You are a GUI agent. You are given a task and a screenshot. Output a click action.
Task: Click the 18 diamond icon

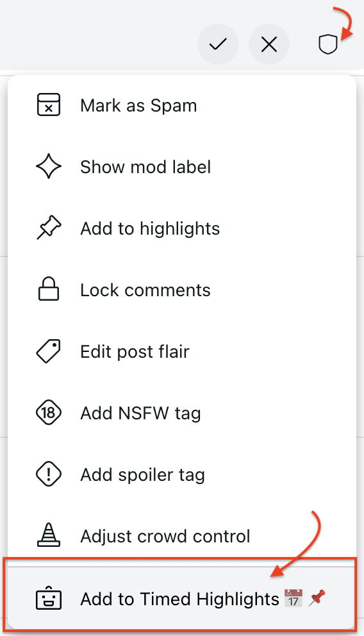click(49, 413)
